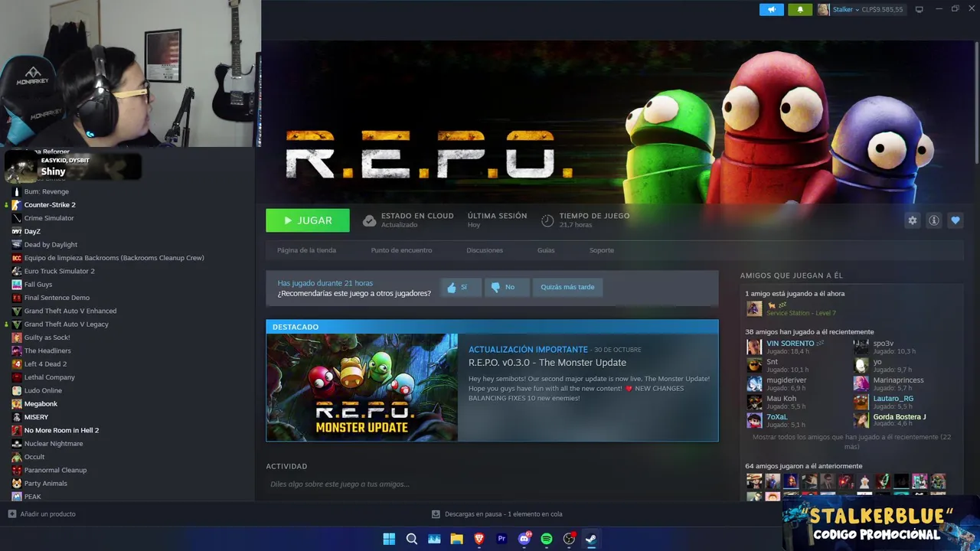Select Counter-Strike 2 in the library list

click(50, 205)
